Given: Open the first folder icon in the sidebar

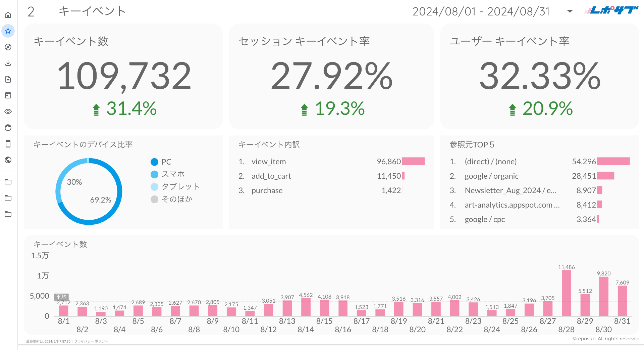Looking at the screenshot, I should coord(8,182).
